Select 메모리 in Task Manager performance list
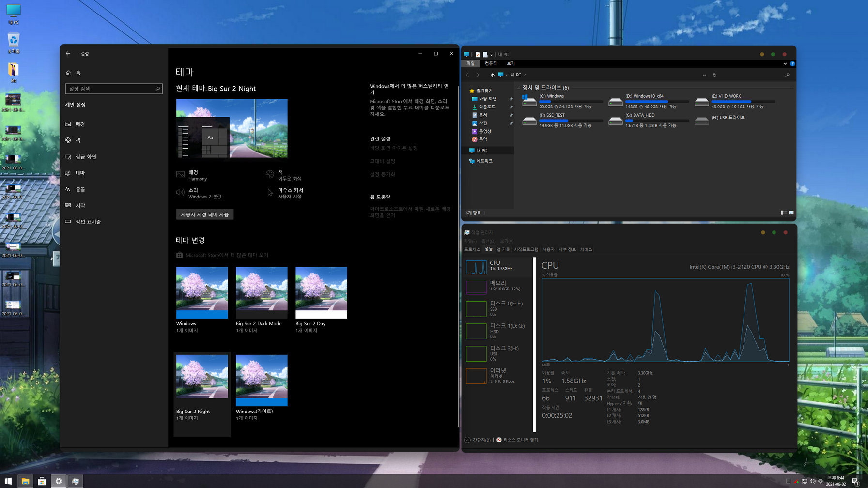This screenshot has height=488, width=868. [498, 287]
